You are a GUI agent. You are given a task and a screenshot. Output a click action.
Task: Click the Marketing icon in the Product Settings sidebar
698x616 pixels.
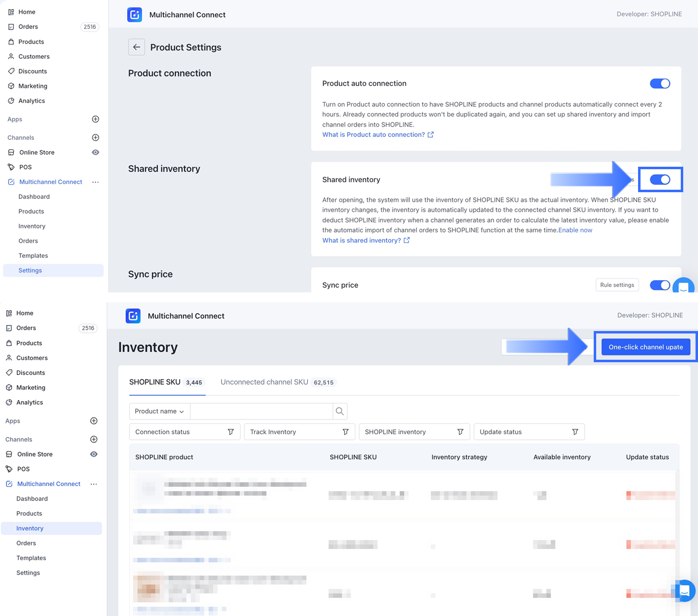(11, 86)
